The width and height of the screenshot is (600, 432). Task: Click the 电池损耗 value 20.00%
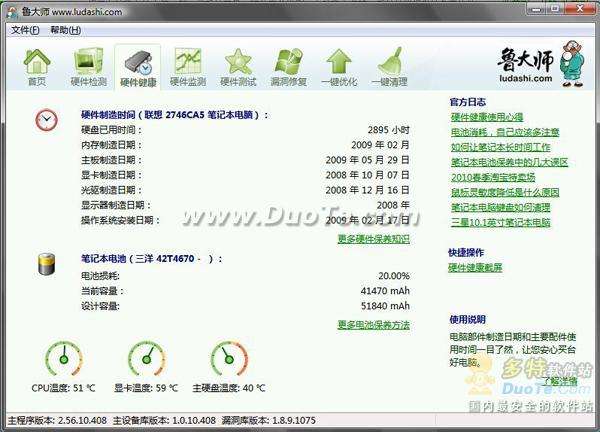[394, 276]
